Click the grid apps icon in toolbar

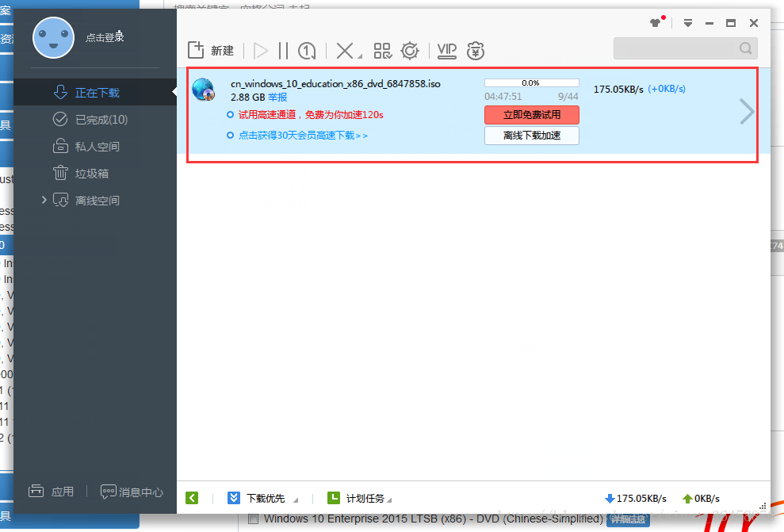click(x=383, y=51)
